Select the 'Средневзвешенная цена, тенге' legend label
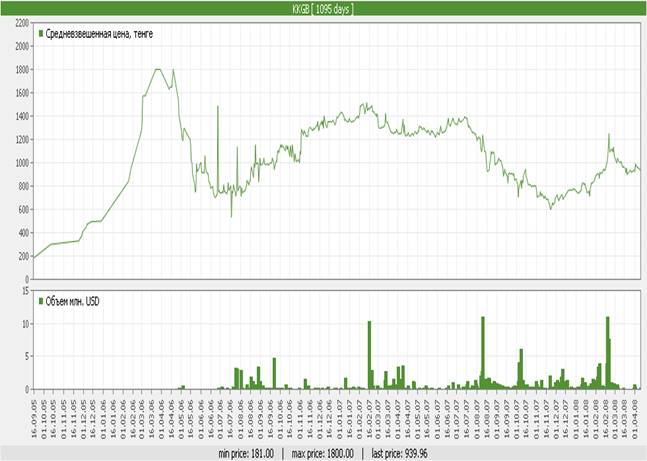The height and width of the screenshot is (461, 647). click(100, 33)
